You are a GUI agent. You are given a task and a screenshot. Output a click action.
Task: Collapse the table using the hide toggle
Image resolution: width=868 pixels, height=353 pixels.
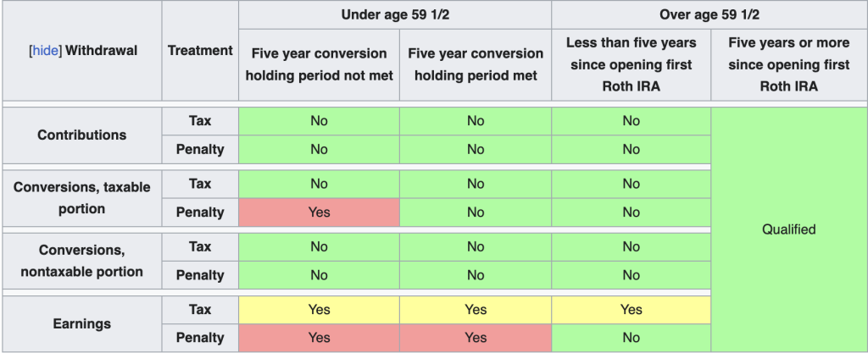(x=44, y=51)
